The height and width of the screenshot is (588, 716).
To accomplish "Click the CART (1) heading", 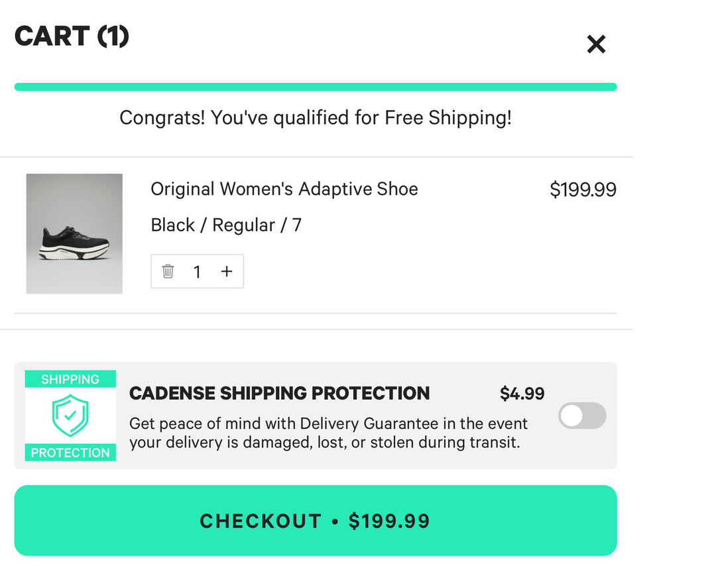I will pyautogui.click(x=71, y=36).
